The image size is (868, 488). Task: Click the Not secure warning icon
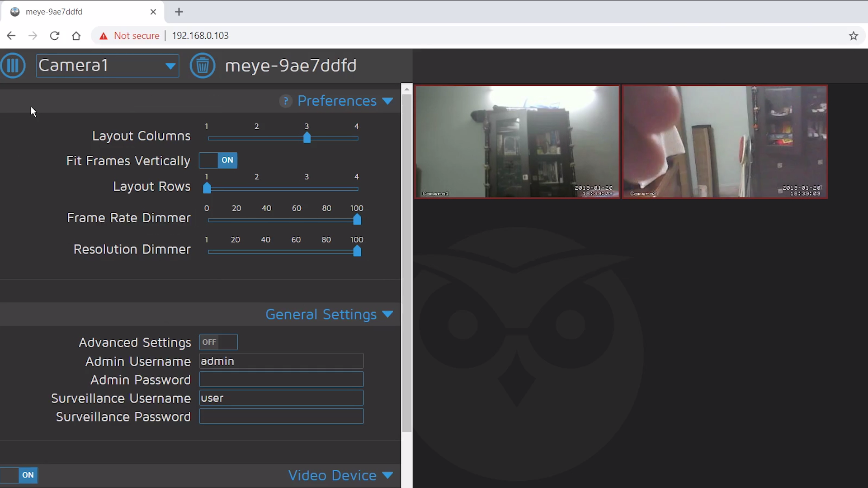click(104, 36)
